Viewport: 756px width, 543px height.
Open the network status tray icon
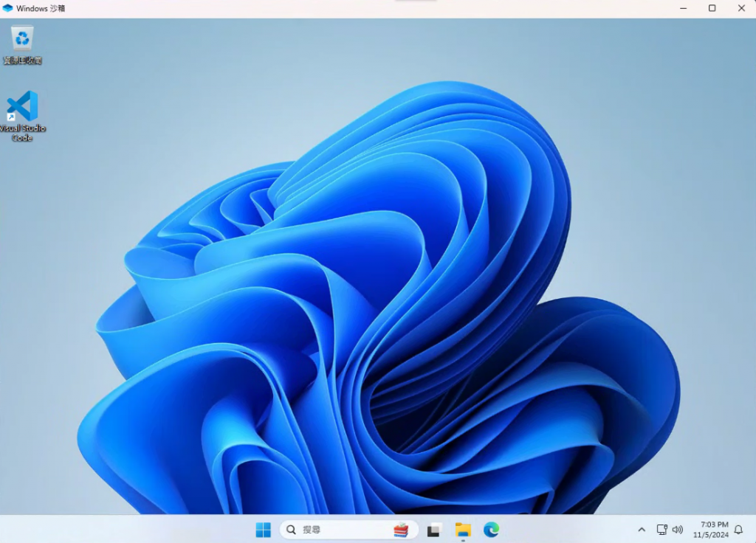point(662,530)
